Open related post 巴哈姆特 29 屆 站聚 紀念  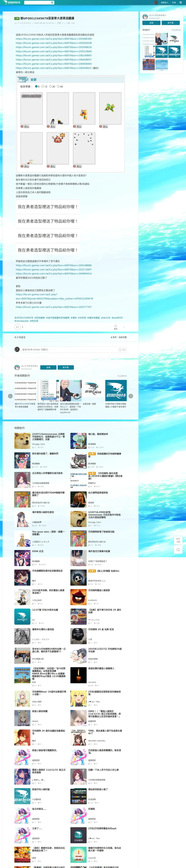(101, 629)
